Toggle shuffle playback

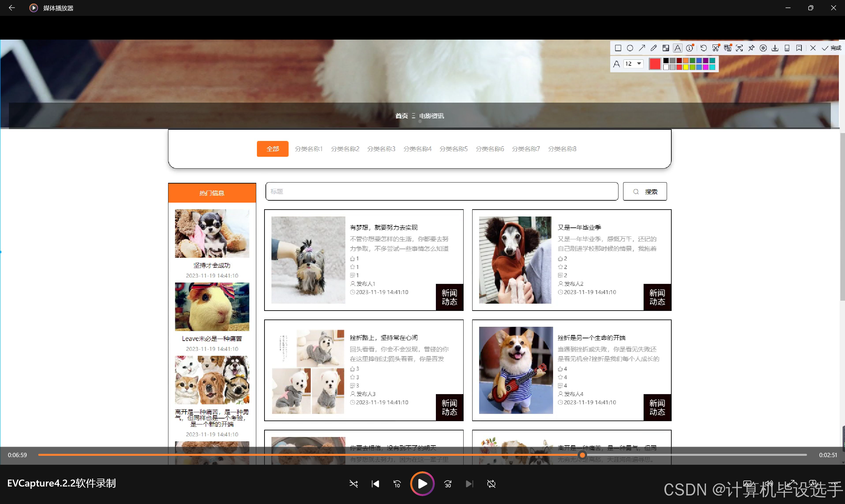(354, 484)
